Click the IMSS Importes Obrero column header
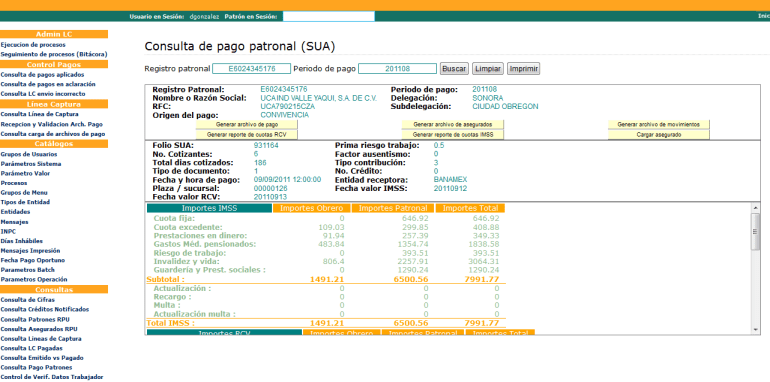 [311, 208]
